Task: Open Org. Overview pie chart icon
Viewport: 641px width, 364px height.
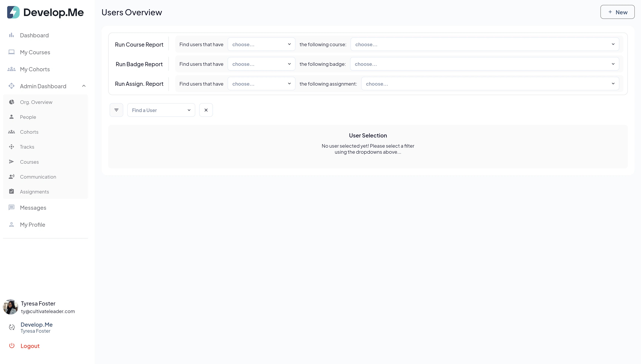Action: tap(12, 102)
